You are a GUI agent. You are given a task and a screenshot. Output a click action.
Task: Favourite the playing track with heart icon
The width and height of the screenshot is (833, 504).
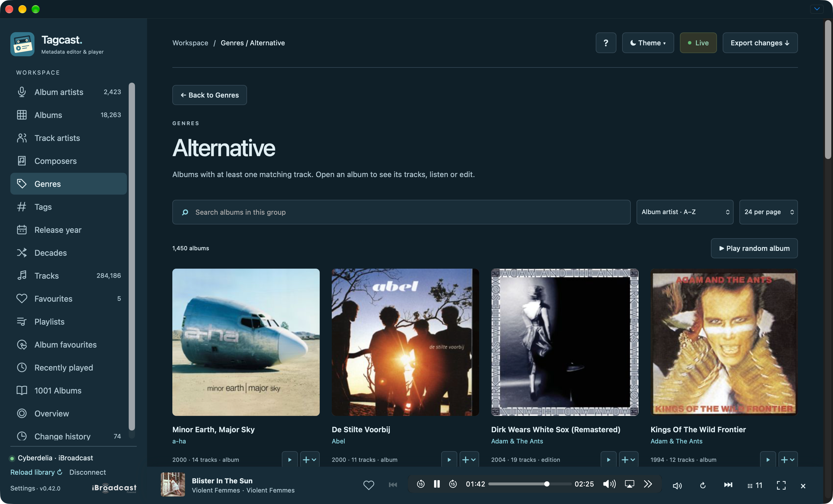point(369,485)
